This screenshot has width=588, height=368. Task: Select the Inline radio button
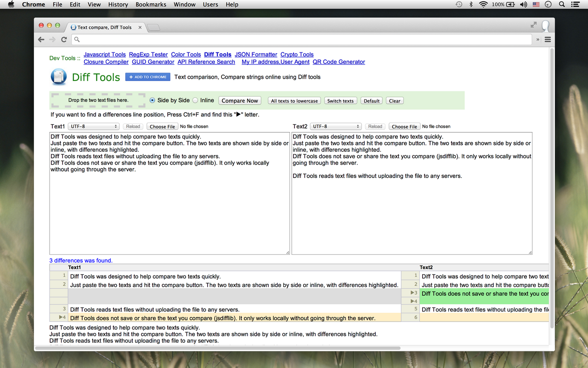195,100
